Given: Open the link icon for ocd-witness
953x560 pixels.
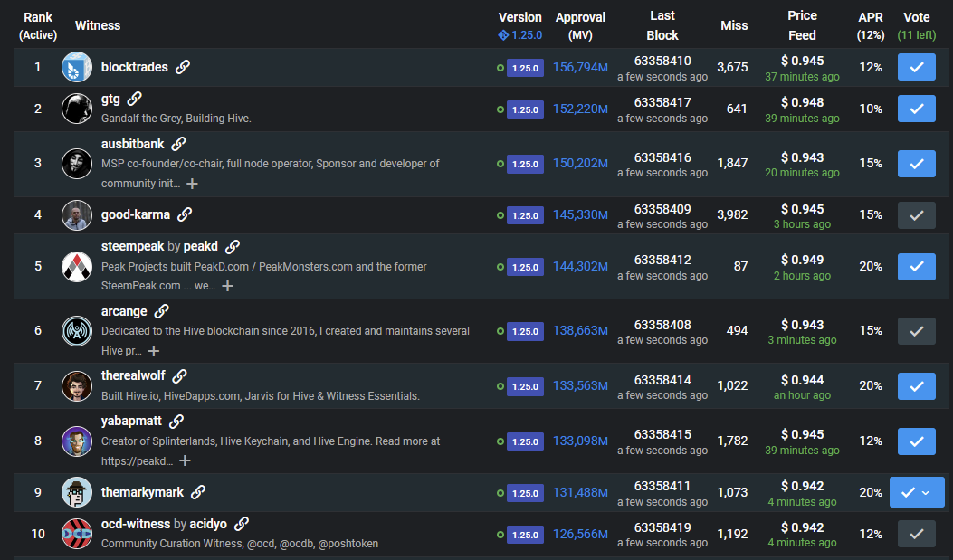Looking at the screenshot, I should [242, 524].
